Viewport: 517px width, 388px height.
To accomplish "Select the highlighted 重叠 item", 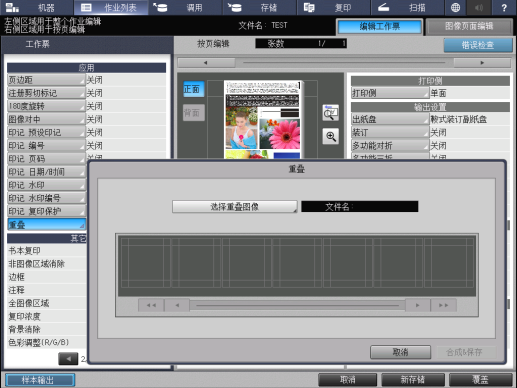I will (46, 224).
